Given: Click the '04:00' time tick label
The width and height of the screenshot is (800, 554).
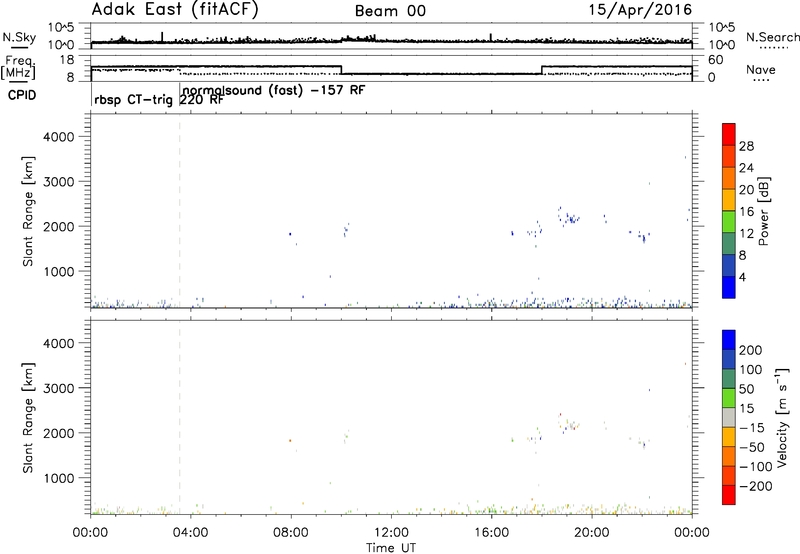Looking at the screenshot, I should tap(190, 533).
